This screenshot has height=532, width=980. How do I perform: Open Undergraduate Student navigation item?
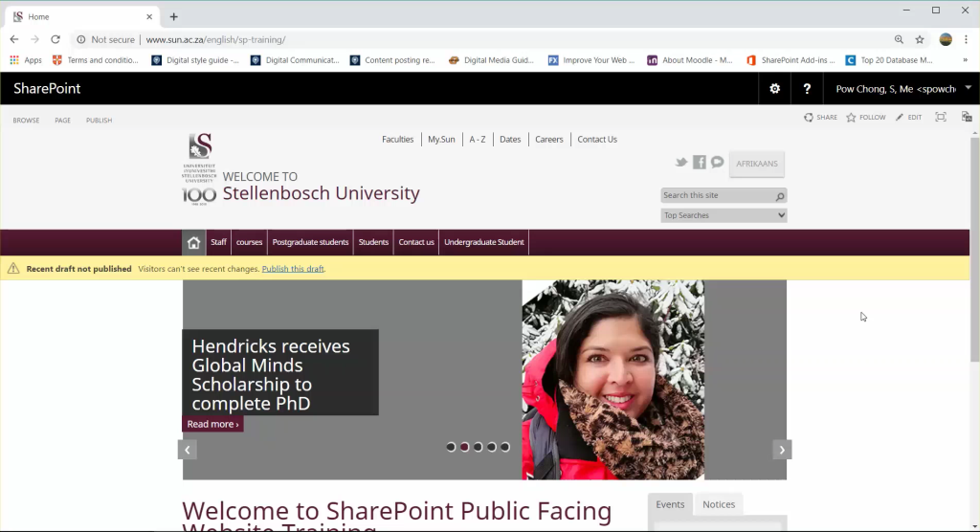click(x=484, y=242)
